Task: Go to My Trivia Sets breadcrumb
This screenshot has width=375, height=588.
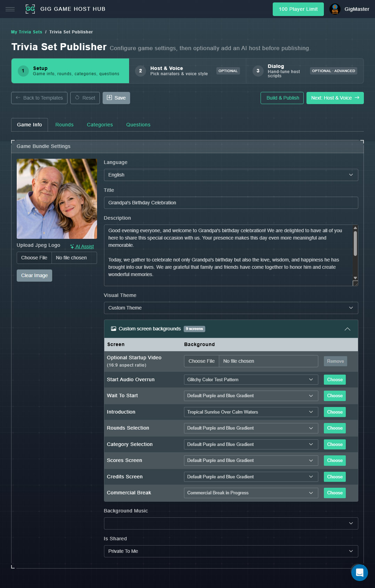Action: pos(26,32)
